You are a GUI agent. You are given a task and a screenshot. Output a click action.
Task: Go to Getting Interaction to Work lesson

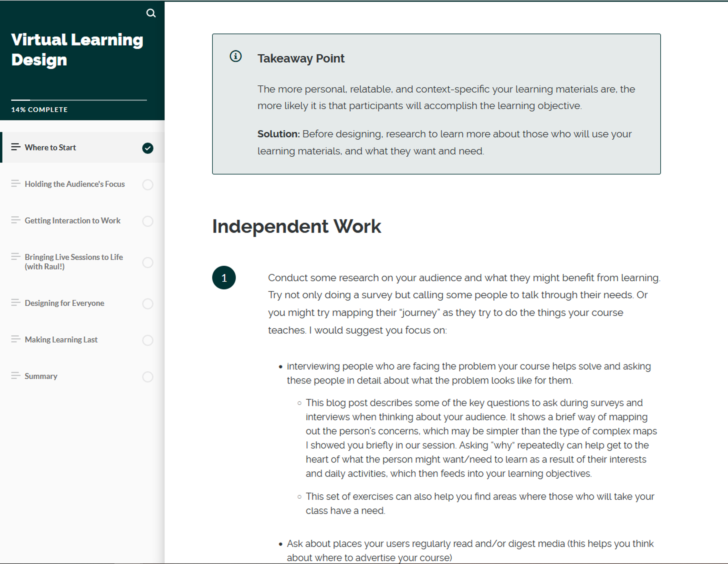click(x=82, y=221)
